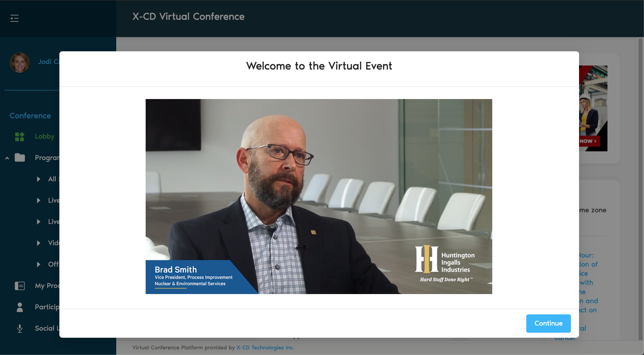Expand the second Live submenu arrow
Screen dimensions: 644x355
click(39, 222)
